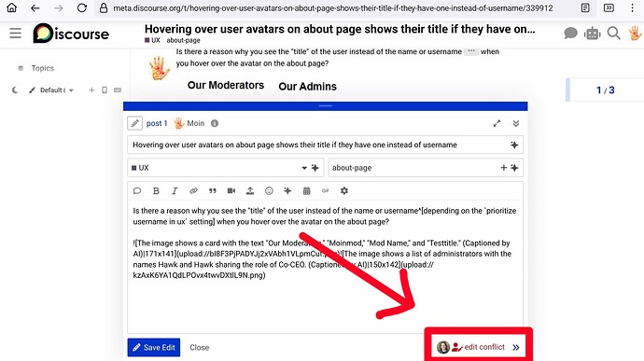Click AI tag suggestion sparkle icon
Screen dimensions: 644x361
point(514,168)
